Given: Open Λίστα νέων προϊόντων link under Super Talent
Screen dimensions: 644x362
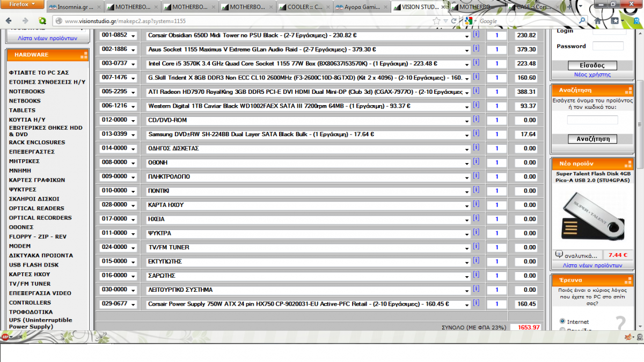Looking at the screenshot, I should pyautogui.click(x=592, y=265).
